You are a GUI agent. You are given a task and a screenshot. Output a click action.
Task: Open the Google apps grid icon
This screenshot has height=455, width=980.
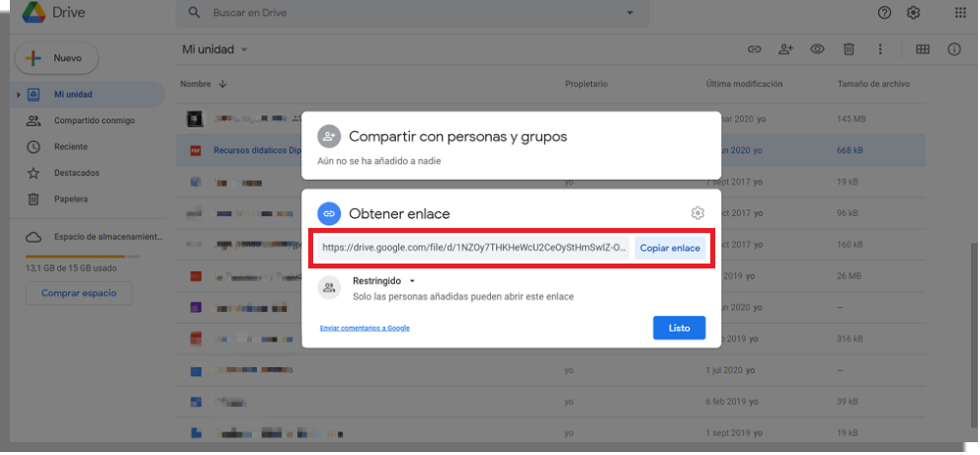tap(960, 13)
